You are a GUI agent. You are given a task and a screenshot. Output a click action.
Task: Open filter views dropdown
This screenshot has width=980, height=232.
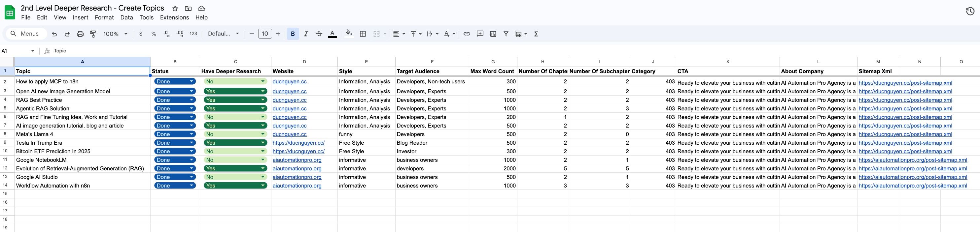pyautogui.click(x=520, y=34)
